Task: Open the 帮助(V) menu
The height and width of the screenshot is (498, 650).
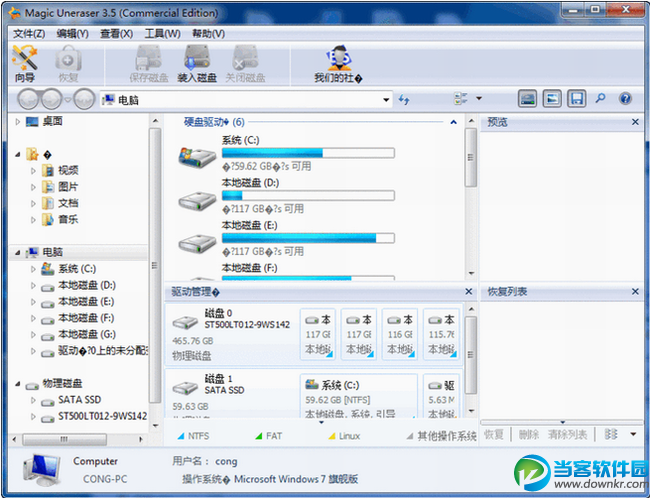Action: click(209, 34)
